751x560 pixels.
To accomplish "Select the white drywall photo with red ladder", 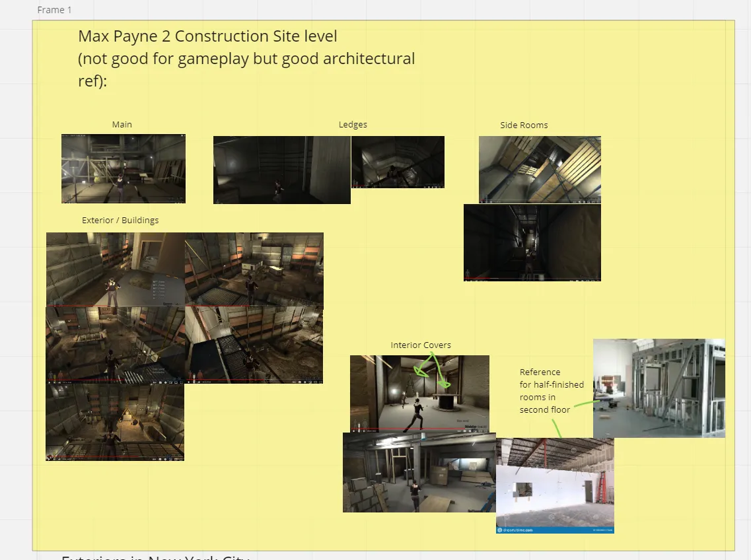I will tap(555, 486).
